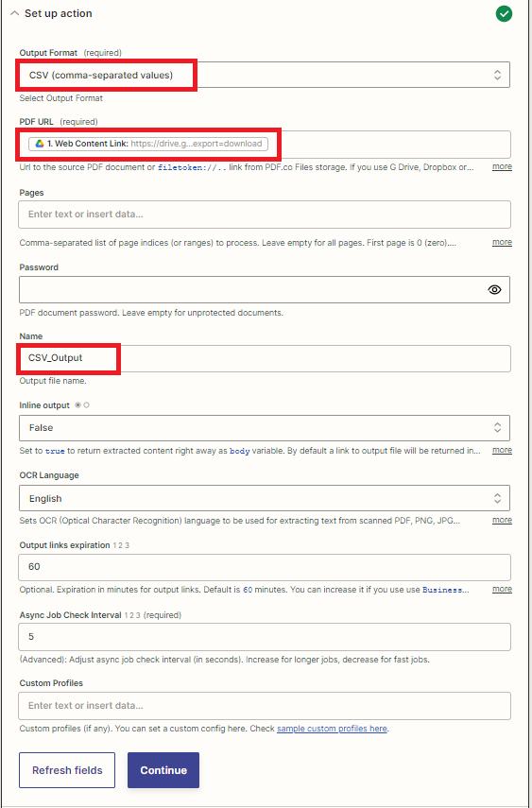Open the Inline output False dropdown
The width and height of the screenshot is (532, 808).
265,428
